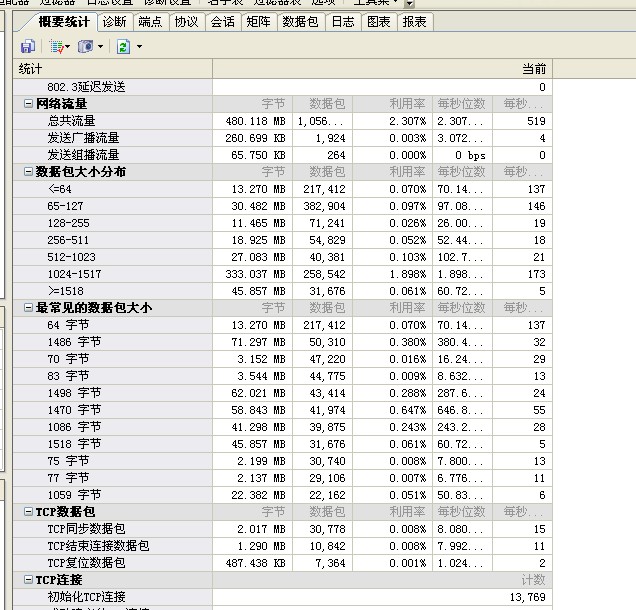Switch to the 报表 tab
Viewport: 636px width, 610px height.
(414, 21)
